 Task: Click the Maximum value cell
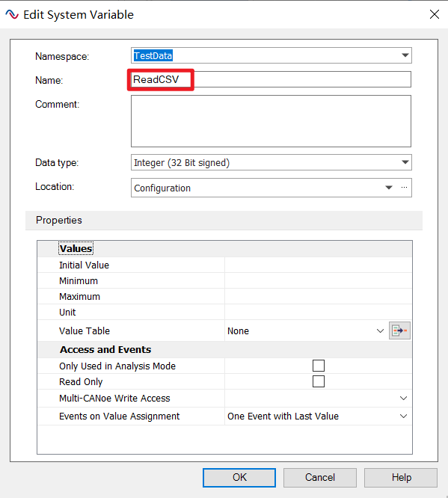tap(318, 296)
